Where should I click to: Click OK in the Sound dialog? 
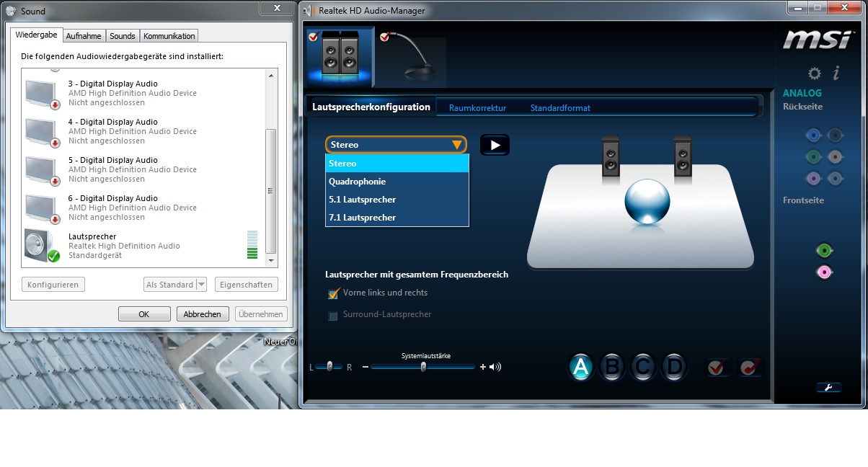pos(144,314)
